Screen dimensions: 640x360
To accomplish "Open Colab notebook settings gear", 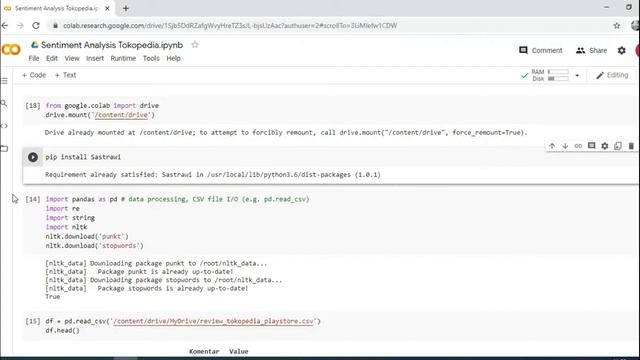I will (622, 50).
